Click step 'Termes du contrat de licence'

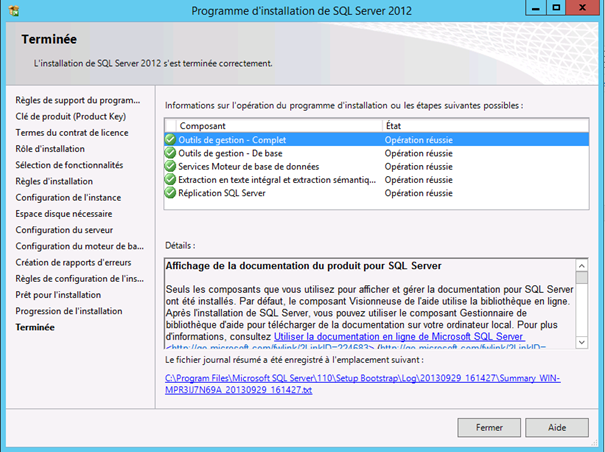click(72, 133)
